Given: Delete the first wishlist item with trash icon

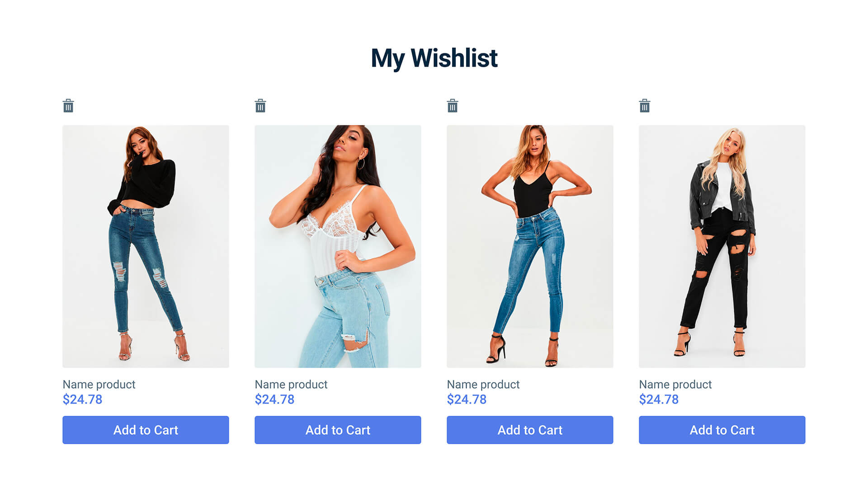Looking at the screenshot, I should click(x=68, y=106).
